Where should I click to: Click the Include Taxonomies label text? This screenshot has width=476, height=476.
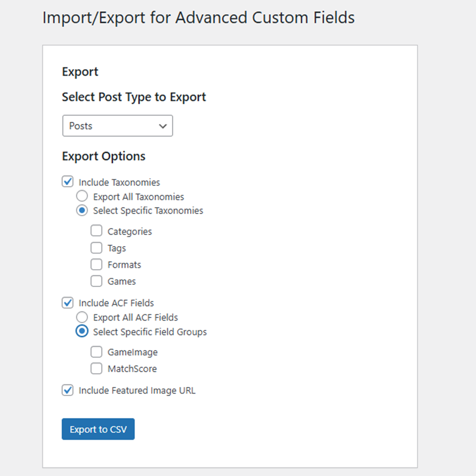(119, 182)
